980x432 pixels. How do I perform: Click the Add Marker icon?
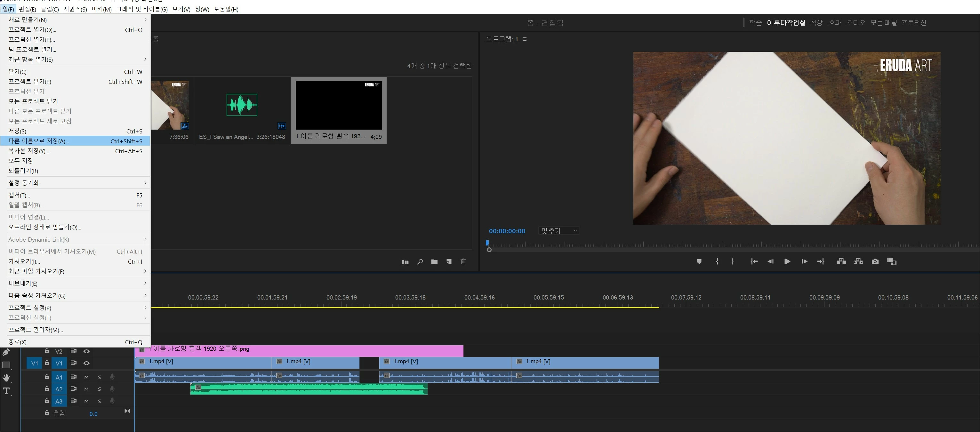pos(699,262)
